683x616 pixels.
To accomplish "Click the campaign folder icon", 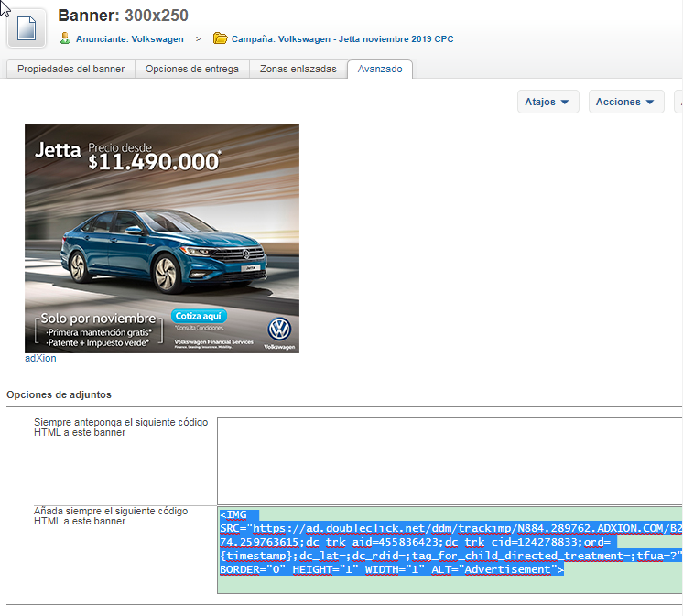I will point(220,38).
